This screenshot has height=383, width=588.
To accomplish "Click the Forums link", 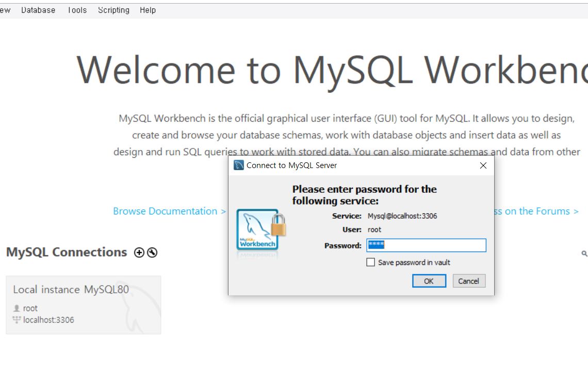I will coord(536,211).
